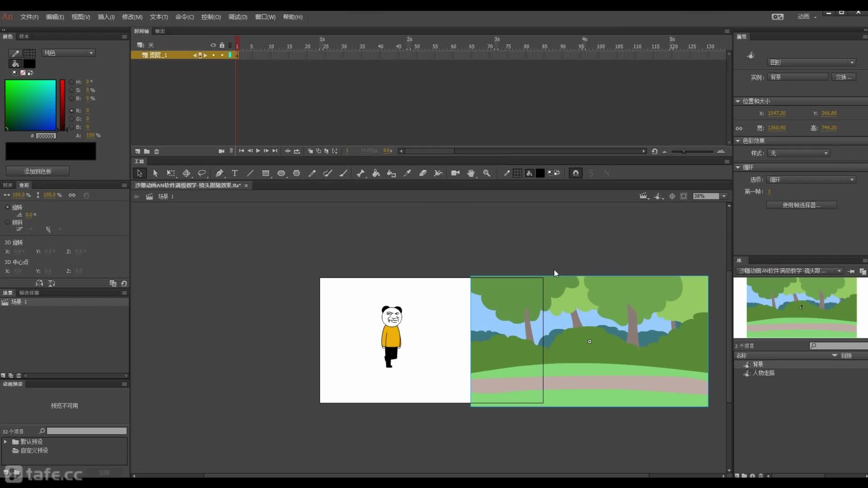The width and height of the screenshot is (868, 488).
Task: Open the 38% stage zoom dropdown
Action: pos(724,196)
